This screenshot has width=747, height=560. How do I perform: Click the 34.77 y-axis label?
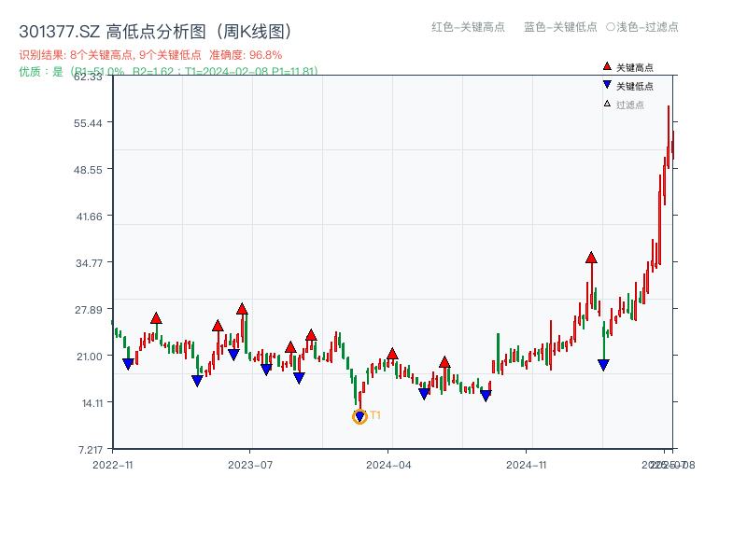pyautogui.click(x=89, y=263)
